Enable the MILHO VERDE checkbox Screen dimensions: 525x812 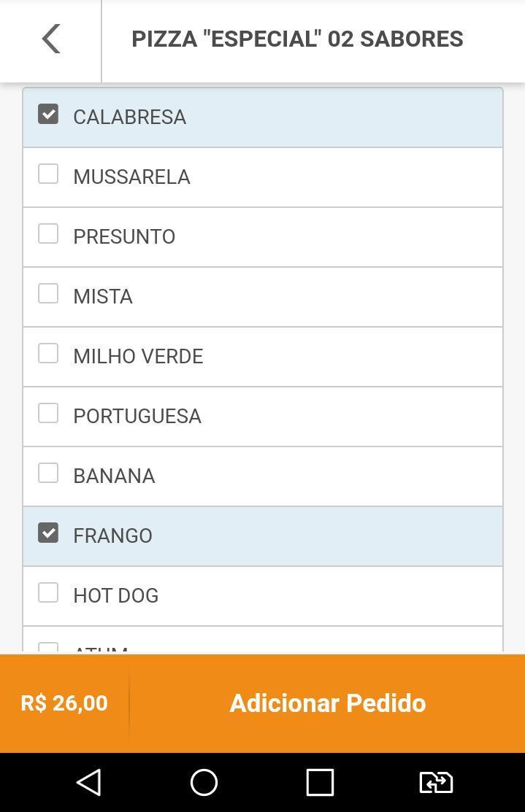(x=48, y=354)
